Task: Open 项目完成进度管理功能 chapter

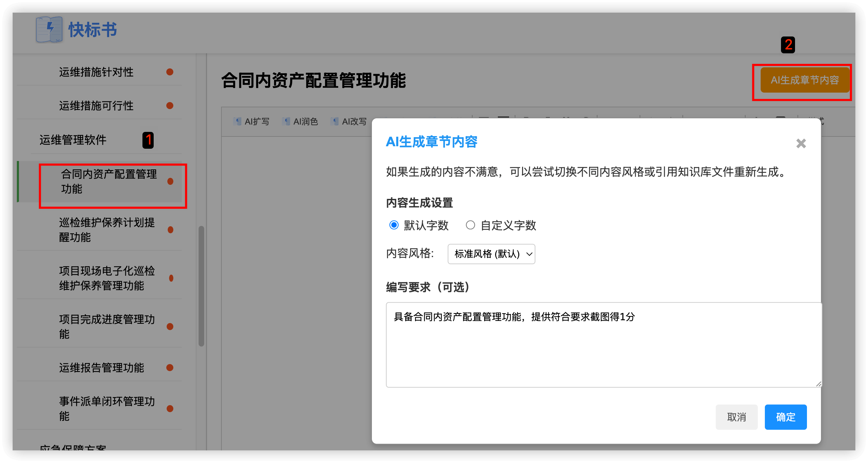Action: pos(107,327)
